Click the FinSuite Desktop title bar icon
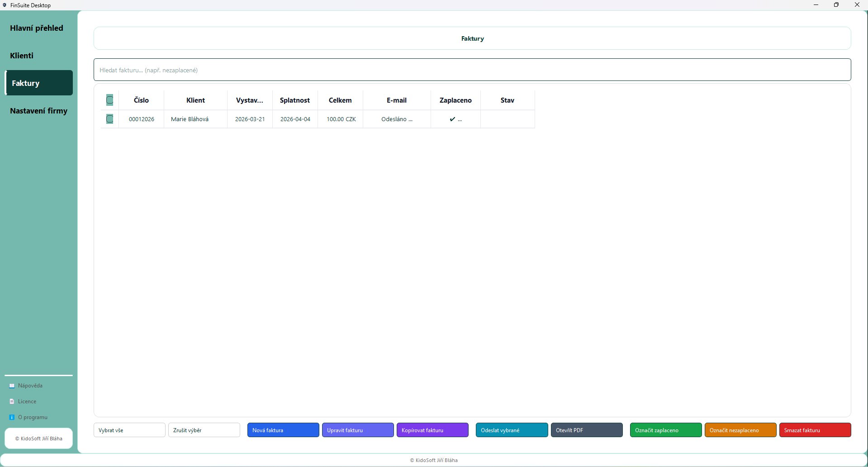 (x=5, y=5)
